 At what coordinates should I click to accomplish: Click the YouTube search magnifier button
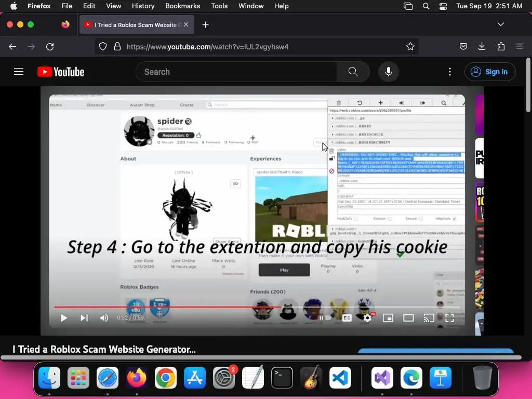(x=353, y=72)
